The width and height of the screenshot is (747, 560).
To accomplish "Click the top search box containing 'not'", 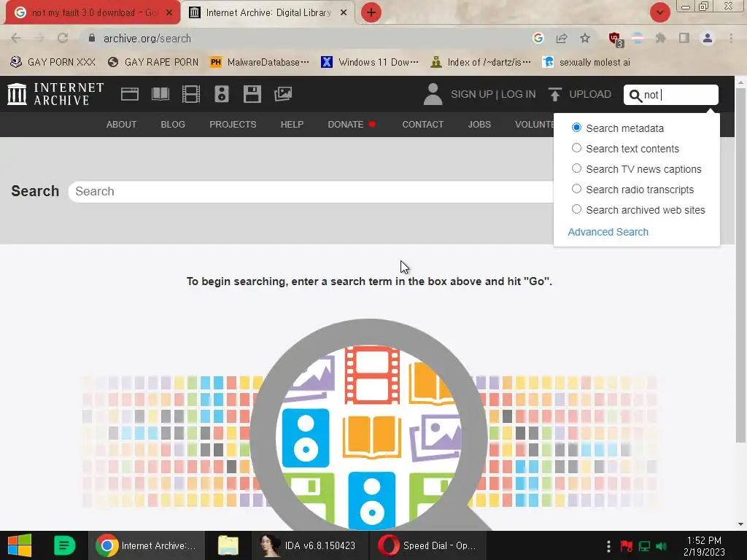I will point(671,95).
